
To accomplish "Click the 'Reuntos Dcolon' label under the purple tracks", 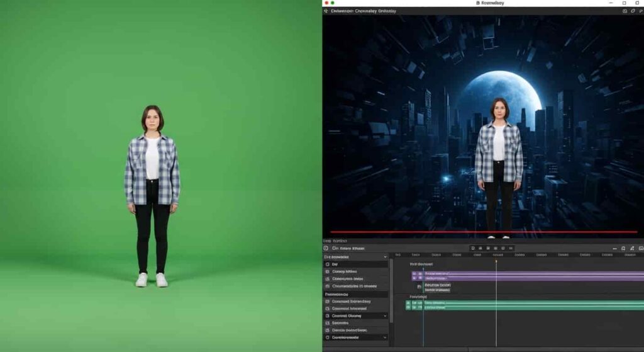I will click(x=438, y=285).
